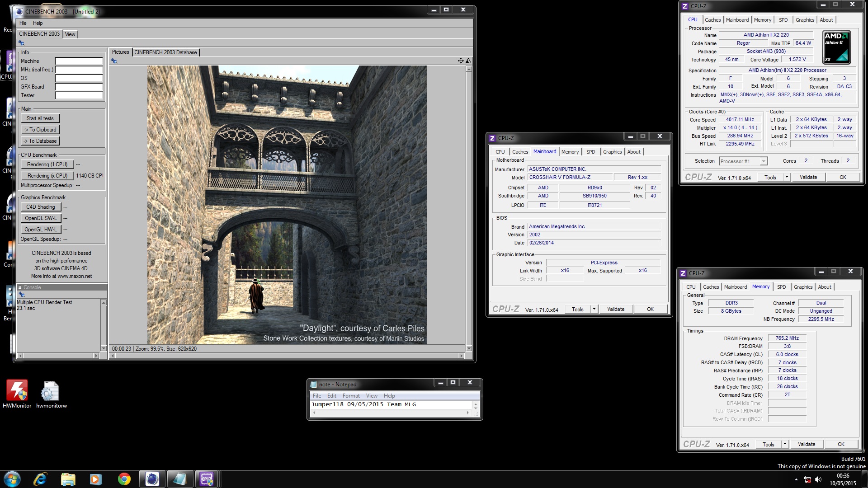Open Mainboard tab in Memory CPU-Z window
The image size is (868, 488).
735,287
